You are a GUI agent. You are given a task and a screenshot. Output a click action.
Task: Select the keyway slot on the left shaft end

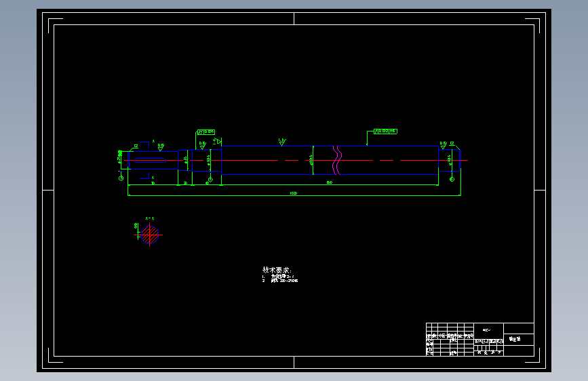pos(151,161)
